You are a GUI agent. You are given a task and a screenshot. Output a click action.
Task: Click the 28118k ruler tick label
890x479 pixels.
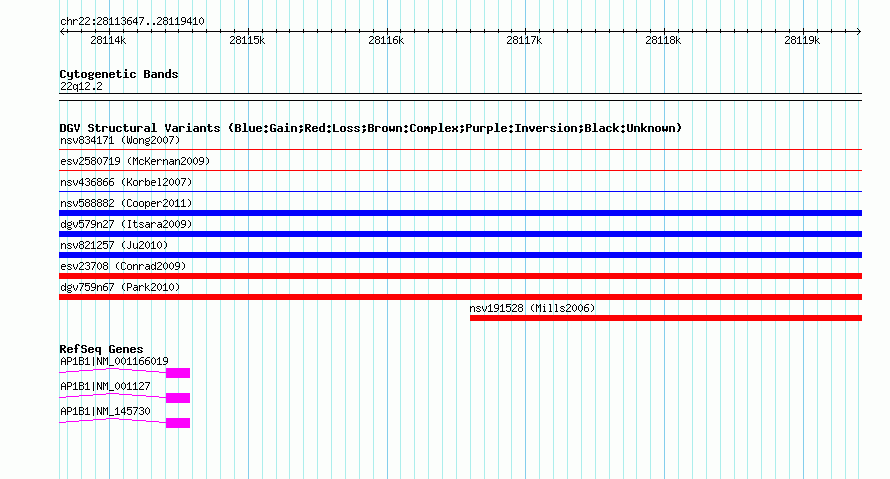(663, 40)
